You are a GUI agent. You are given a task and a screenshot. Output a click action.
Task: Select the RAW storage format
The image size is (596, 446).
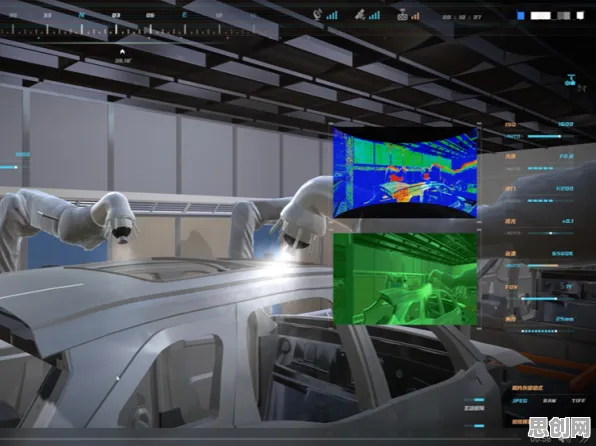tap(550, 401)
